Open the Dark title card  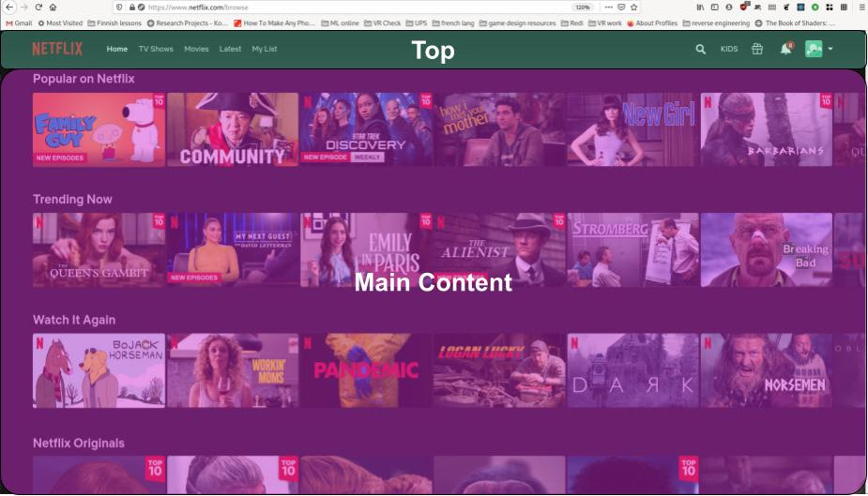click(632, 370)
